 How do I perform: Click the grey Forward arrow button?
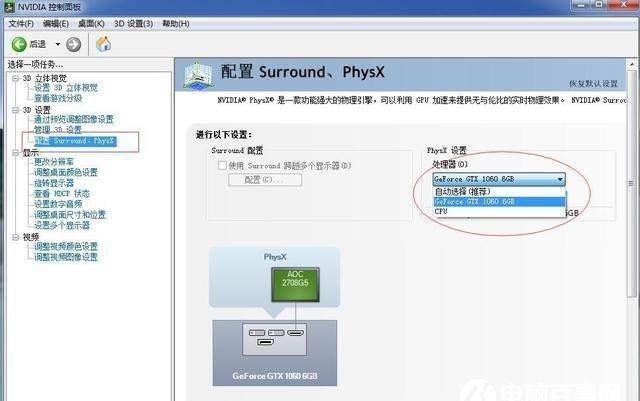pos(74,45)
